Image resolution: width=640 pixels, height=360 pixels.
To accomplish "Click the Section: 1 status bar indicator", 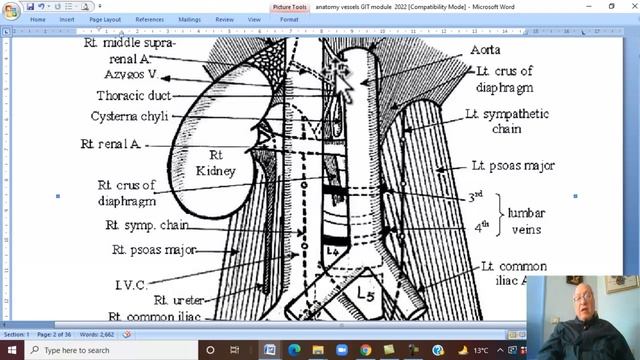I will pyautogui.click(x=16, y=334).
